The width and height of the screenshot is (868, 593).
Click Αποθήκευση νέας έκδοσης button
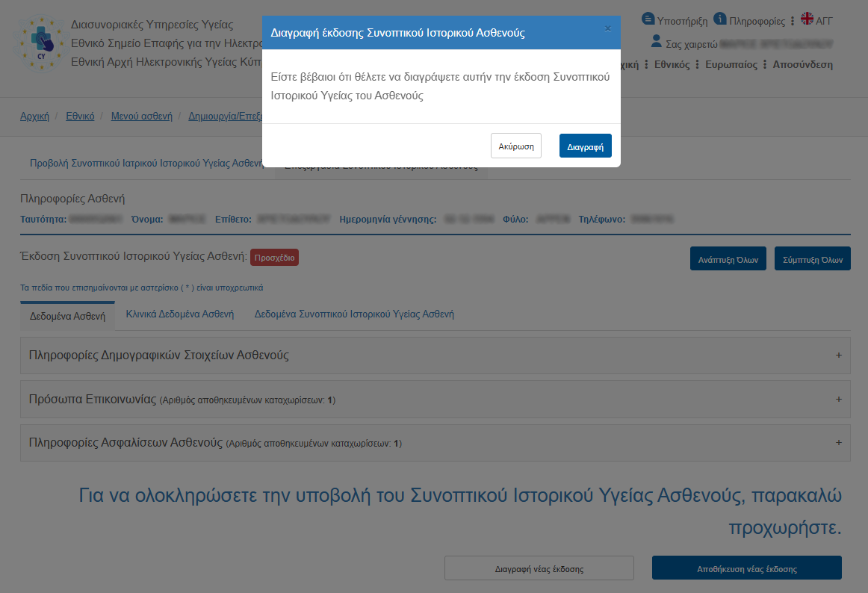[x=746, y=568]
